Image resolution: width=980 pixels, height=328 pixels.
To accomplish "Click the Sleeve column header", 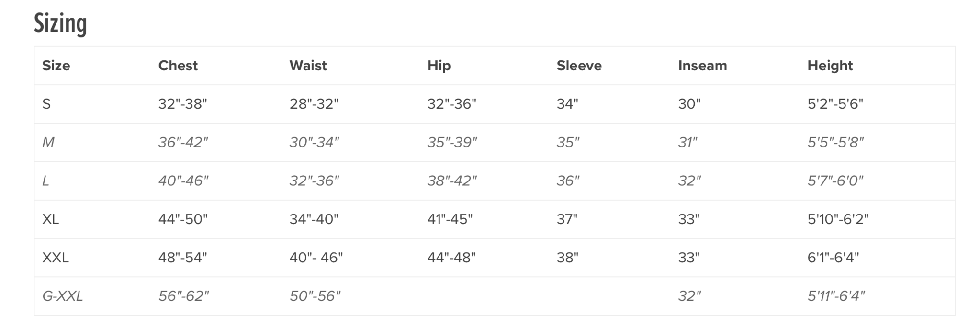I will point(579,66).
